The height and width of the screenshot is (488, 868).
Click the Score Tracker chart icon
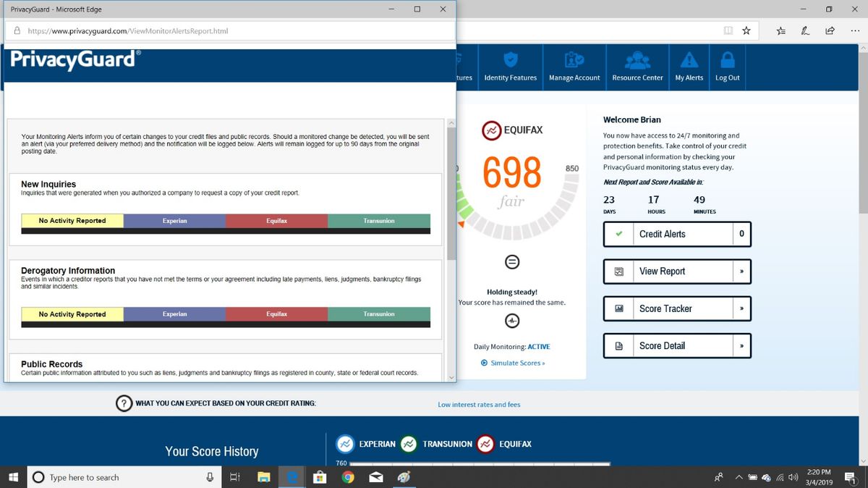pos(618,308)
